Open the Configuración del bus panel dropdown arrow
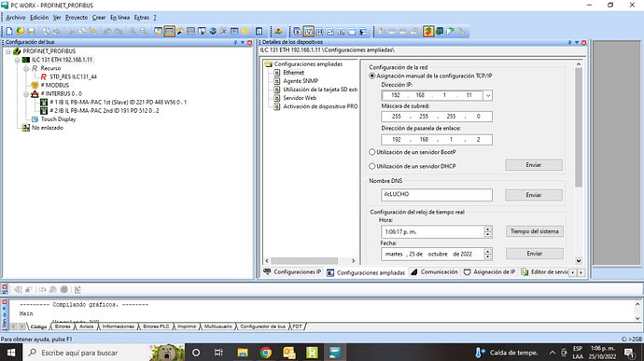 click(243, 42)
